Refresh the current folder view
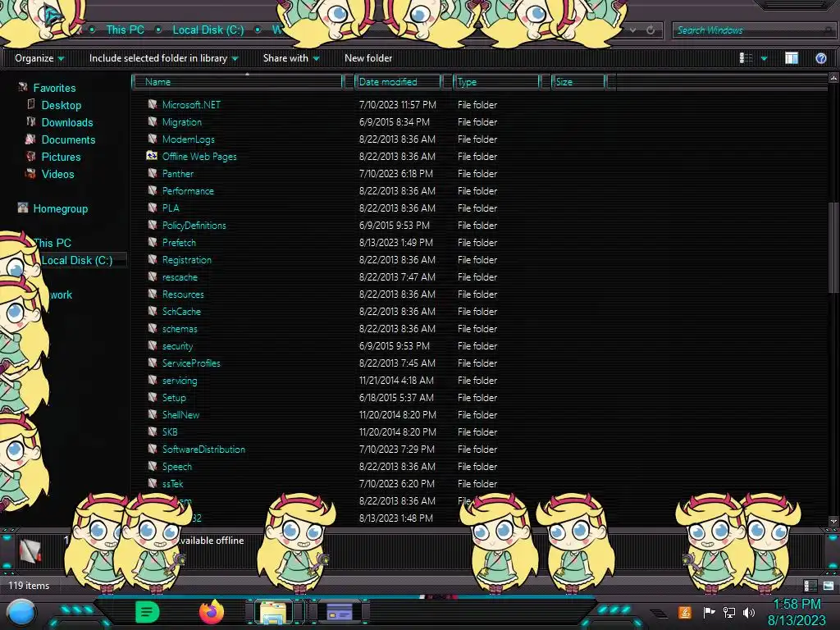Image resolution: width=840 pixels, height=630 pixels. [651, 30]
